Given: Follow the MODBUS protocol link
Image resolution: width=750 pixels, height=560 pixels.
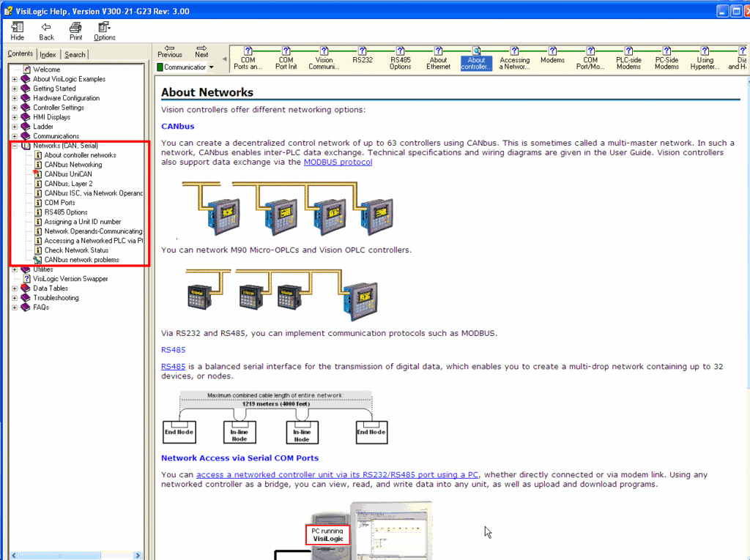Looking at the screenshot, I should pos(338,162).
